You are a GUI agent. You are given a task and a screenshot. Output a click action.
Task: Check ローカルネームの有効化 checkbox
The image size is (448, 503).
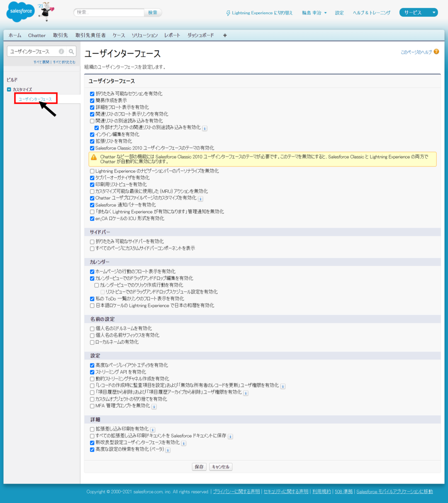coord(92,342)
